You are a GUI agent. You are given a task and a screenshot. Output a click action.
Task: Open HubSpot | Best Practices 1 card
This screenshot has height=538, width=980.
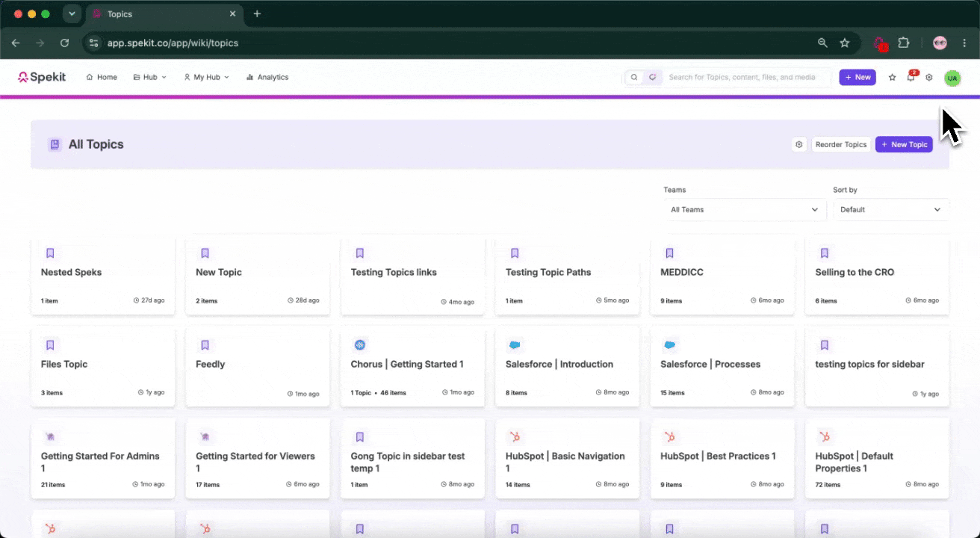click(x=722, y=459)
